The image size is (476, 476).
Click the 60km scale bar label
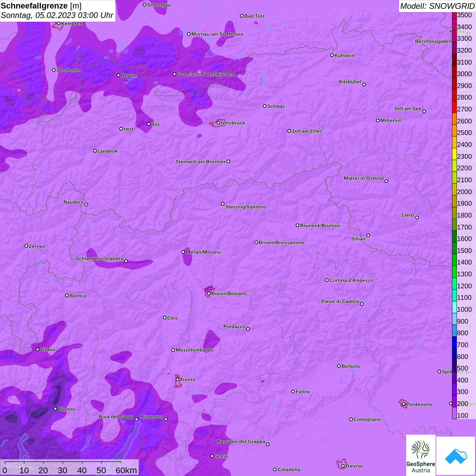(x=126, y=470)
